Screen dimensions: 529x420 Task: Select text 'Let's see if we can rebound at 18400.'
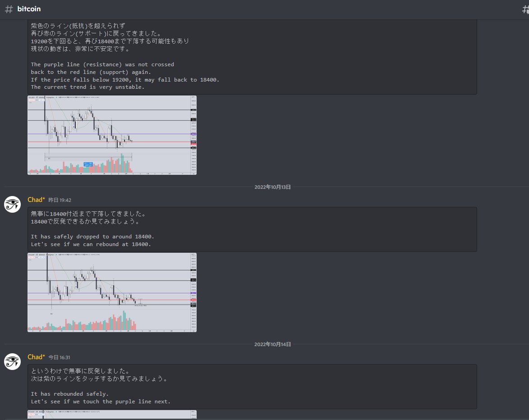point(91,244)
